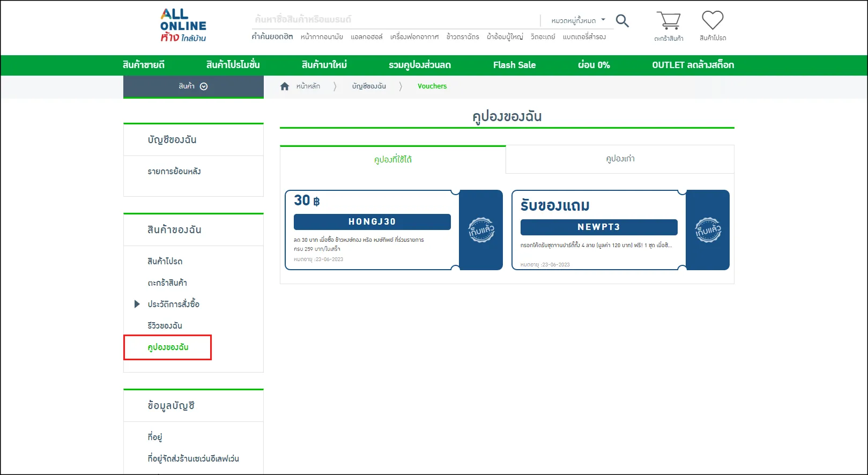Open the heart wishlist icon
Image resolution: width=868 pixels, height=475 pixels.
tap(713, 21)
